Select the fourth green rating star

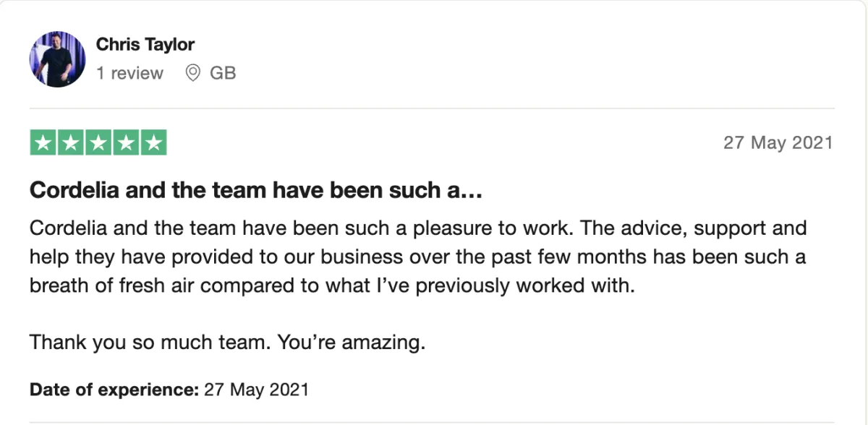[x=126, y=142]
